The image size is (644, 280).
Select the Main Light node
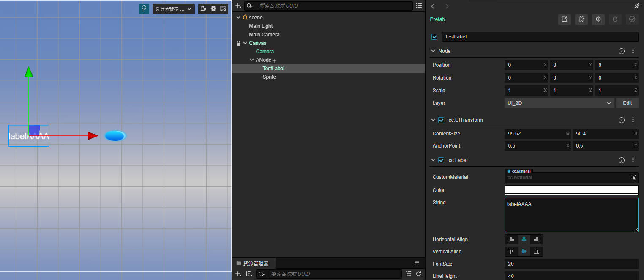[x=261, y=26]
